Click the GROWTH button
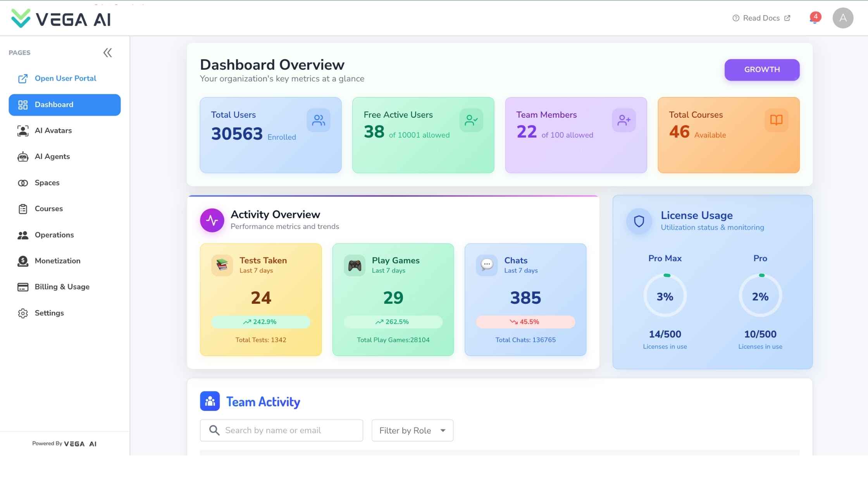Image resolution: width=868 pixels, height=488 pixels. tap(761, 70)
